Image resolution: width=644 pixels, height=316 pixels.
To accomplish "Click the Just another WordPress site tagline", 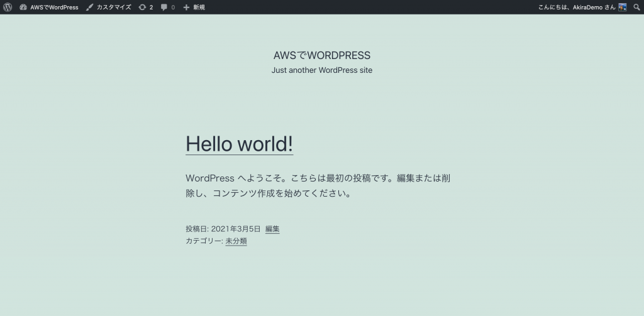I will (x=322, y=70).
